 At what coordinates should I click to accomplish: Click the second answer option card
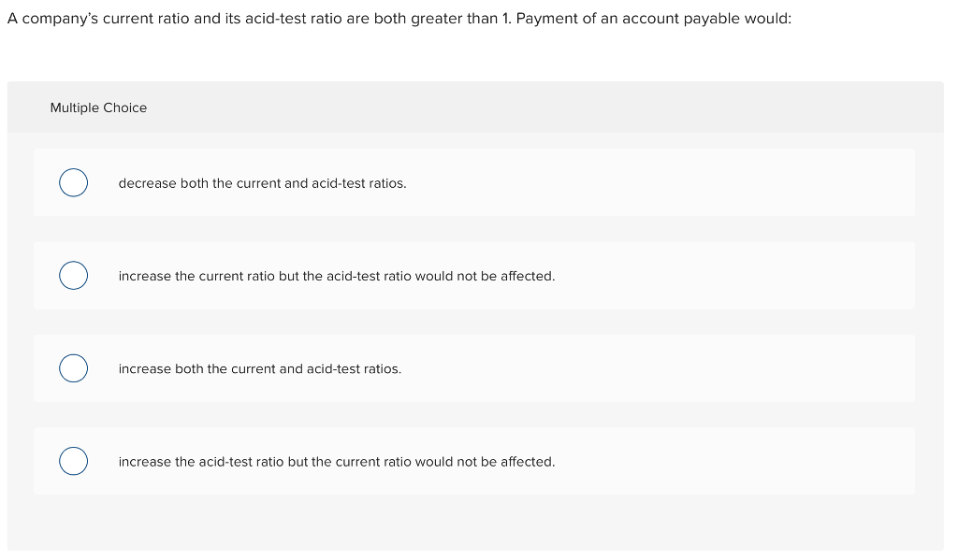point(473,275)
